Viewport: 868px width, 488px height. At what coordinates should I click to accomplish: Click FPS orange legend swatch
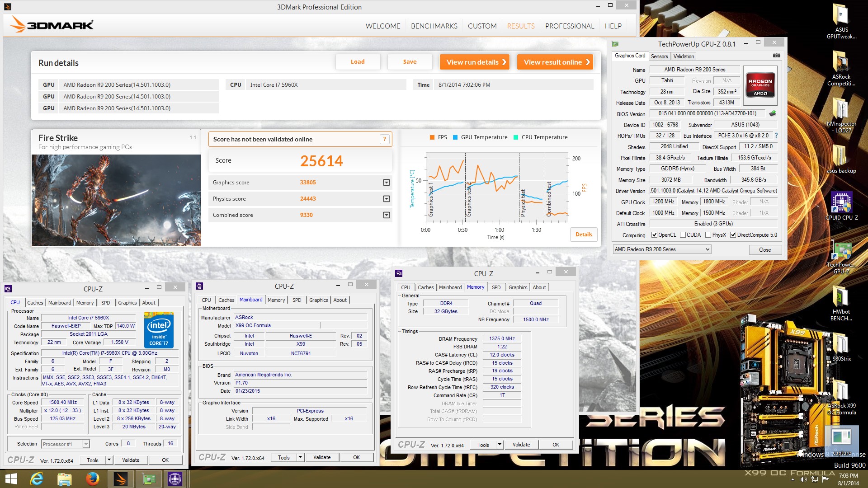(x=432, y=137)
